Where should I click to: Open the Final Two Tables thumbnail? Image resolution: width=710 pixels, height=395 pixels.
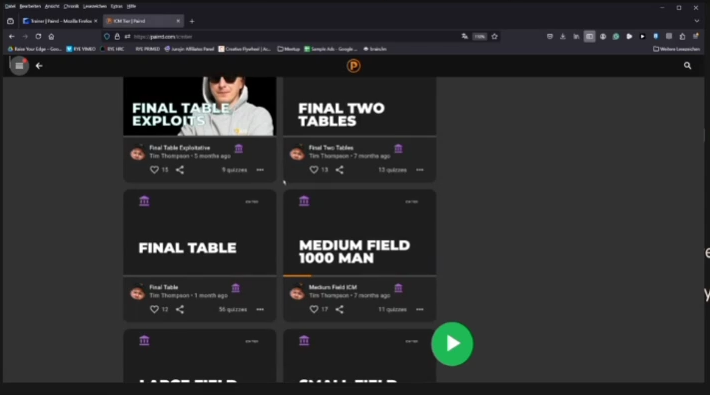click(x=360, y=106)
